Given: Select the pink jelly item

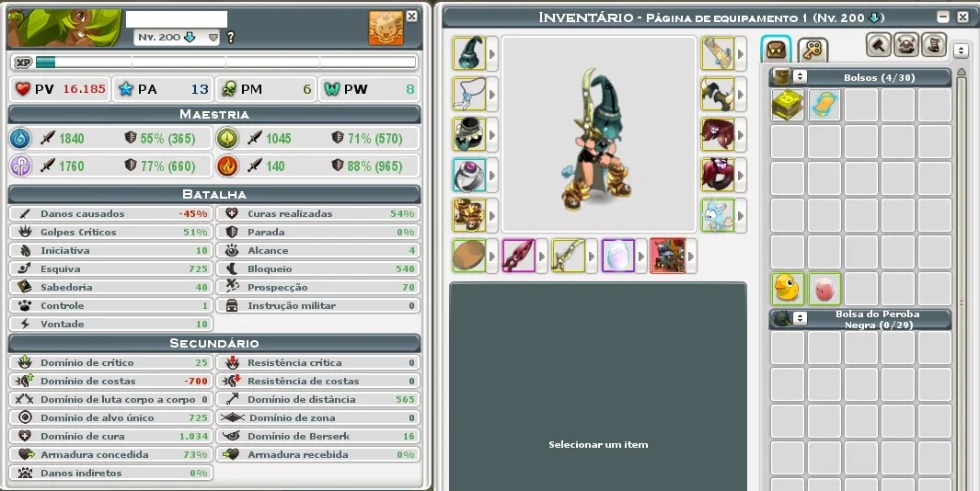Looking at the screenshot, I should pyautogui.click(x=824, y=288).
